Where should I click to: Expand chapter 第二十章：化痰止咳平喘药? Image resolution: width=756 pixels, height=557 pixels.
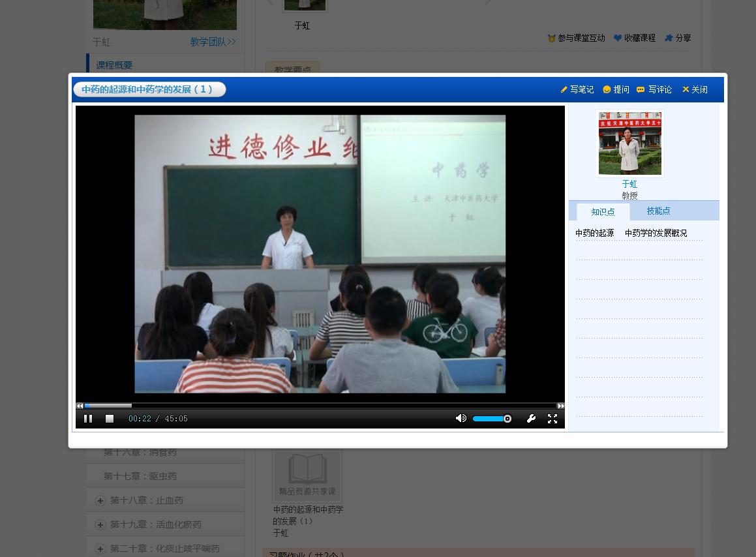pyautogui.click(x=100, y=549)
